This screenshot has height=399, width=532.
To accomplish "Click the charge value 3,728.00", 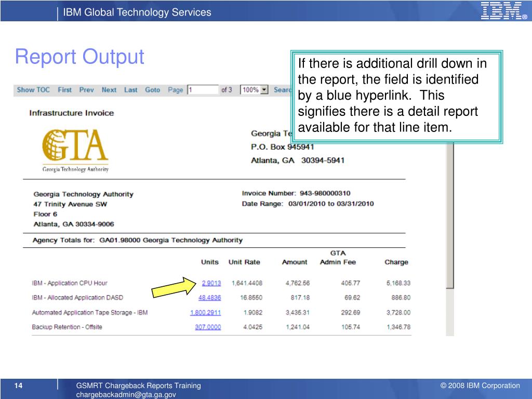I will (398, 312).
